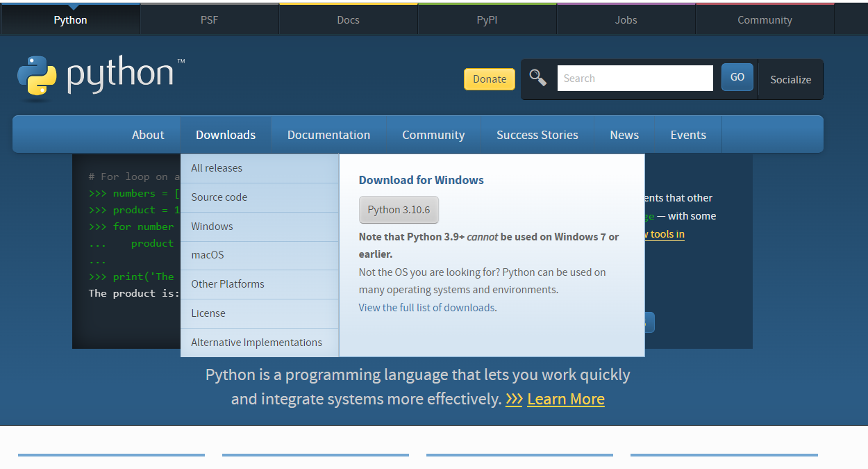Select All releases from Downloads menu
The width and height of the screenshot is (868, 469).
pyautogui.click(x=260, y=168)
